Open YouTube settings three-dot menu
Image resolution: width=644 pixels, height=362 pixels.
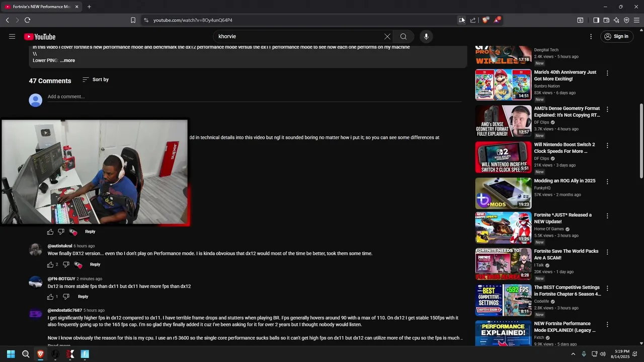click(x=591, y=36)
